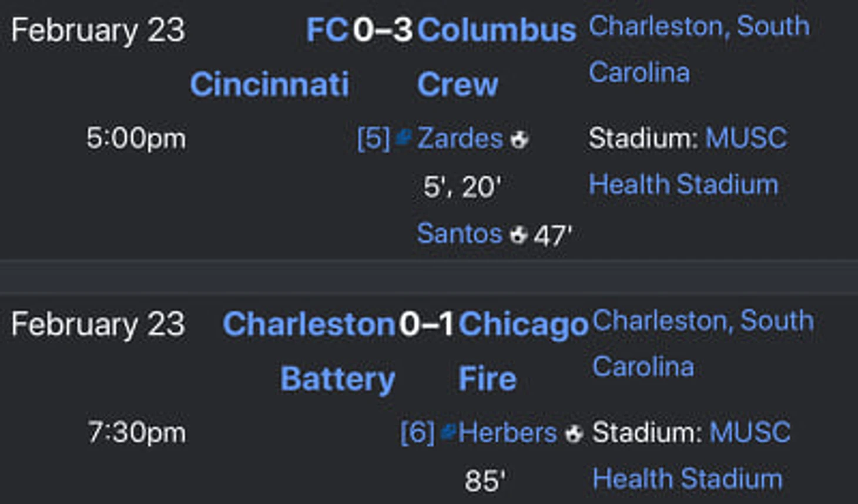Click the goal ball icon after Zardes
Viewport: 858px width, 504px height.
pyautogui.click(x=519, y=140)
